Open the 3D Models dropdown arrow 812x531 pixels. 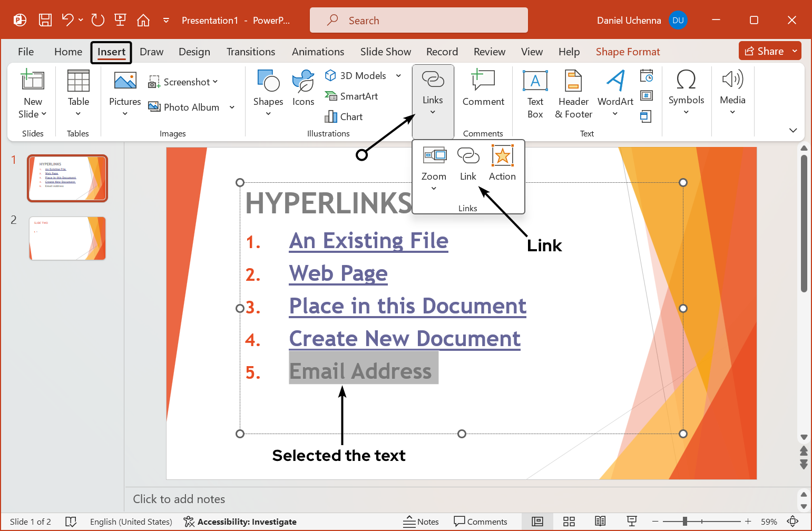[x=397, y=75]
